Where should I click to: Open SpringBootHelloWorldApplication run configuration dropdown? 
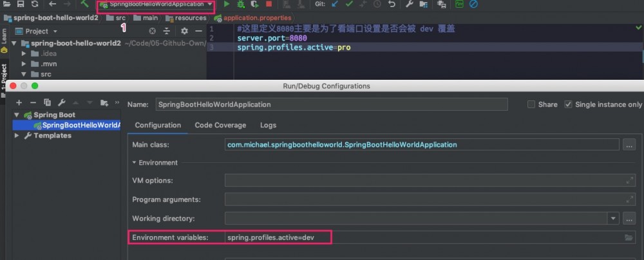point(156,4)
